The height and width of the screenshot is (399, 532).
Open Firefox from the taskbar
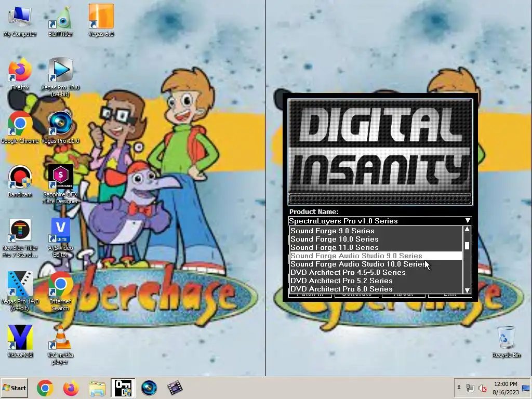[71, 388]
